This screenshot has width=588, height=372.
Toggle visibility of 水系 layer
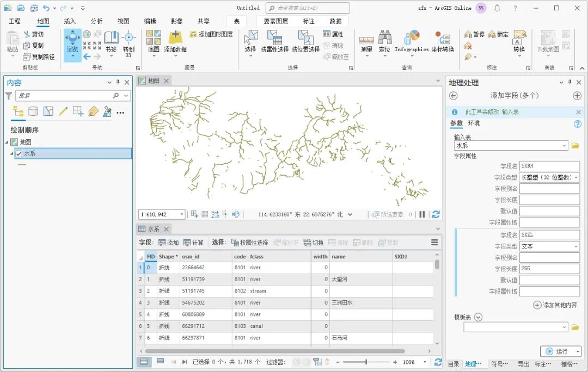19,153
